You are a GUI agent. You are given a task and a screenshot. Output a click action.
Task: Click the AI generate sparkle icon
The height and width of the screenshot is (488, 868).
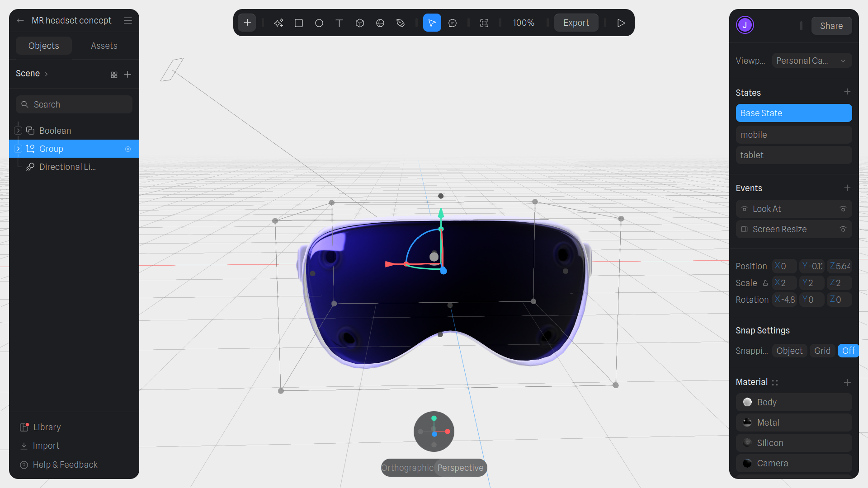tap(278, 23)
